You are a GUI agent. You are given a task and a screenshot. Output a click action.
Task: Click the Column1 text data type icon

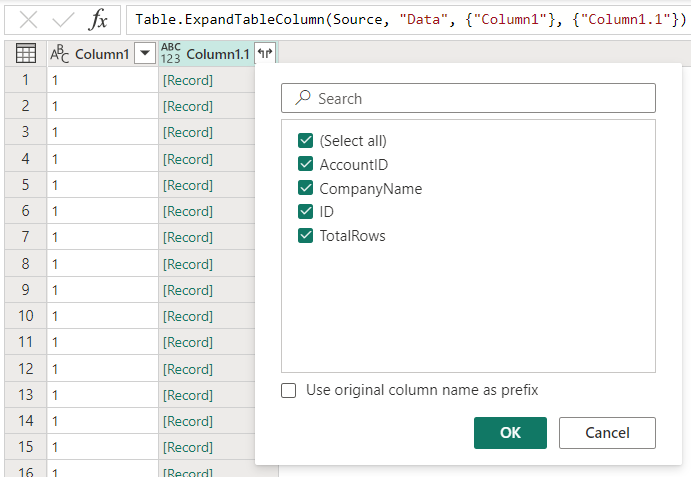(60, 54)
